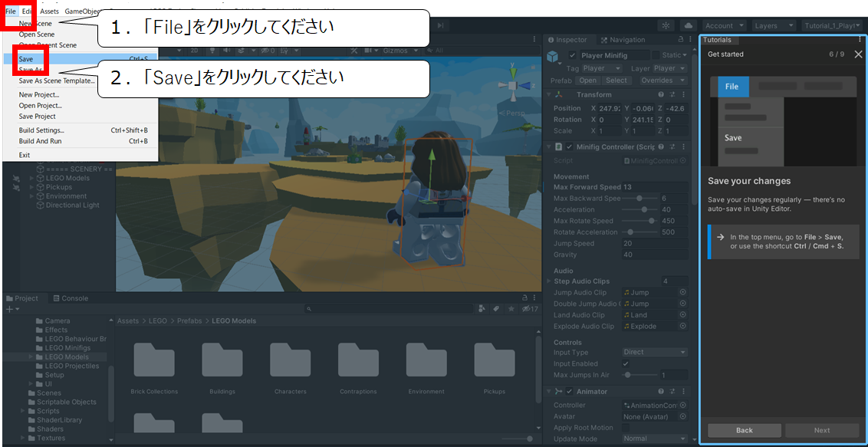Open the Tutorial_1 layout dropdown

[831, 25]
